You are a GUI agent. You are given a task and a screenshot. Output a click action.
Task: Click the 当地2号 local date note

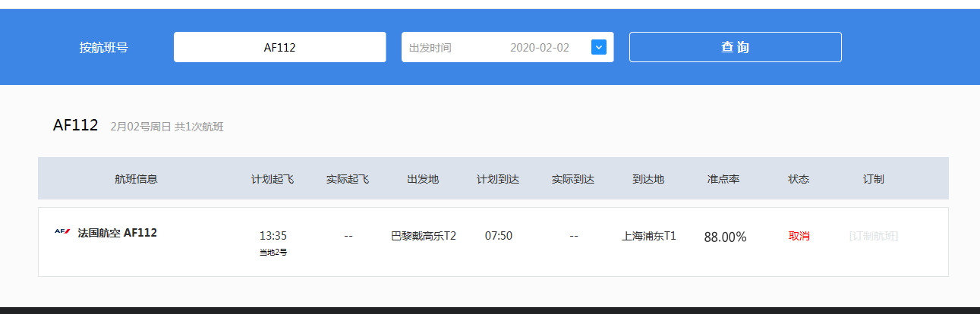[x=273, y=252]
